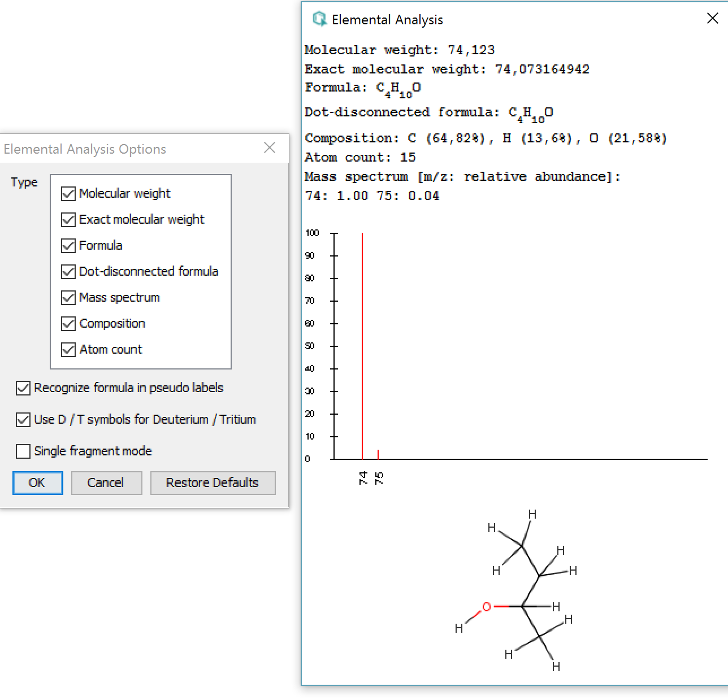Select the red oxygen atom in the molecule
Screen dimensions: 728x700
coord(486,607)
